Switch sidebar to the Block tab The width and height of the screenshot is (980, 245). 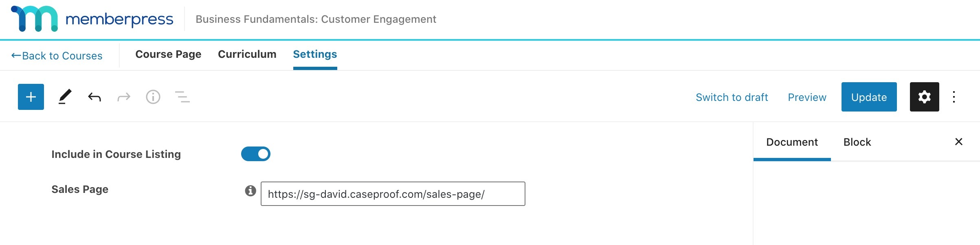coord(857,142)
